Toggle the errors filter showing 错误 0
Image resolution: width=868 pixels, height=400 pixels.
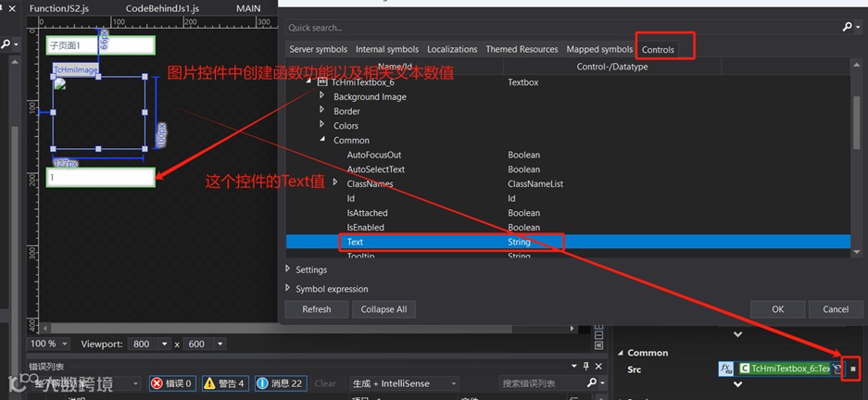pos(172,383)
